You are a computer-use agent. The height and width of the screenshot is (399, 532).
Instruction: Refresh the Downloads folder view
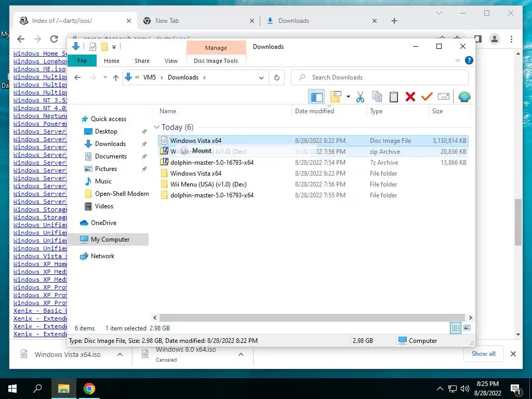tap(277, 78)
